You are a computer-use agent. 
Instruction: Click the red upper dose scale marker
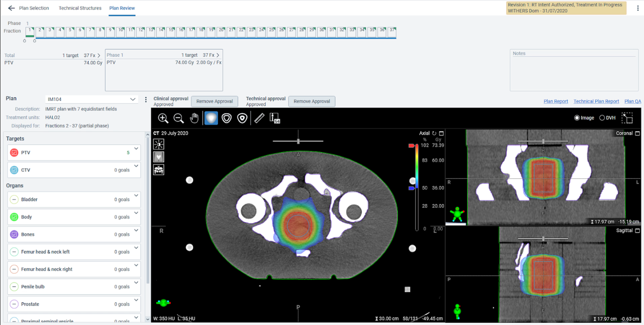(x=412, y=146)
